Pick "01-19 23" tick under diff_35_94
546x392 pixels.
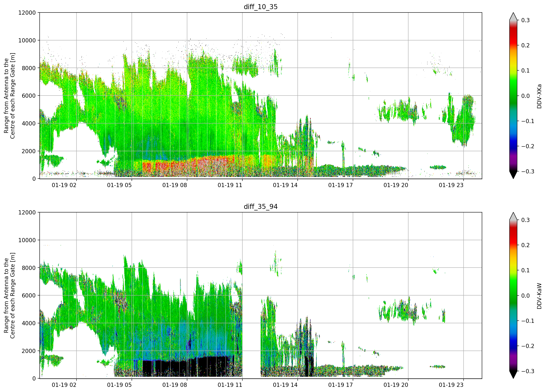point(451,385)
